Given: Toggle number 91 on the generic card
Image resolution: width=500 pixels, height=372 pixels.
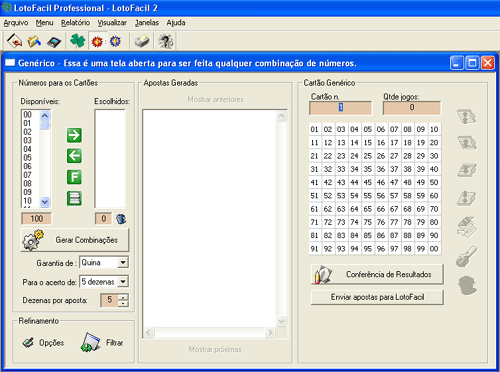Looking at the screenshot, I should tap(314, 249).
